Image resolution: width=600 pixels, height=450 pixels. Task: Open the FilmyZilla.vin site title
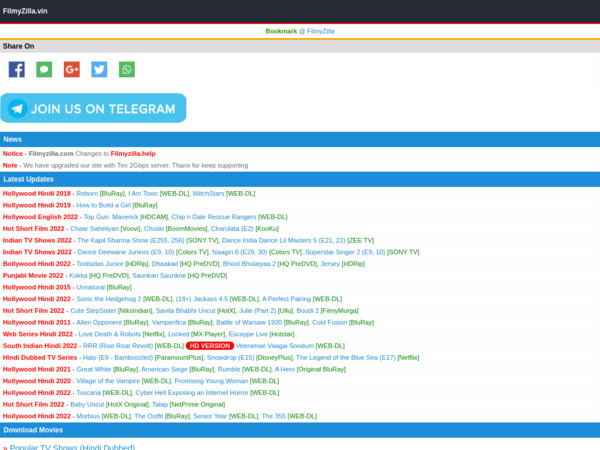click(25, 11)
